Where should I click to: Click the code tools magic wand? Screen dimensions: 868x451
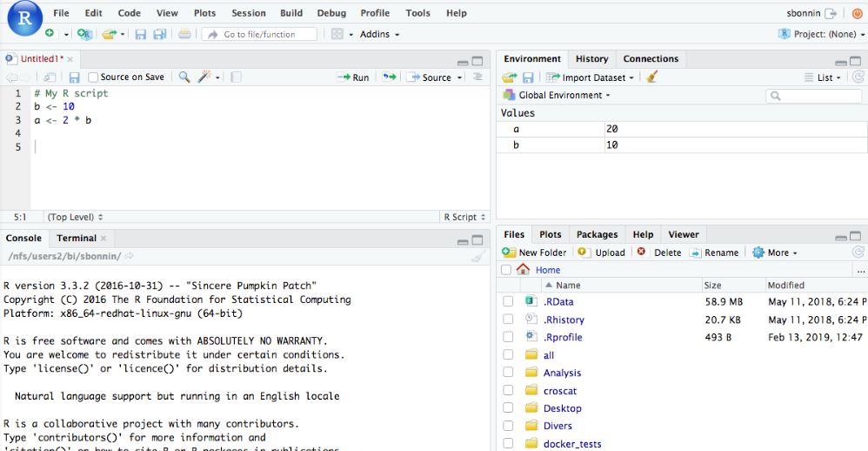coord(204,77)
